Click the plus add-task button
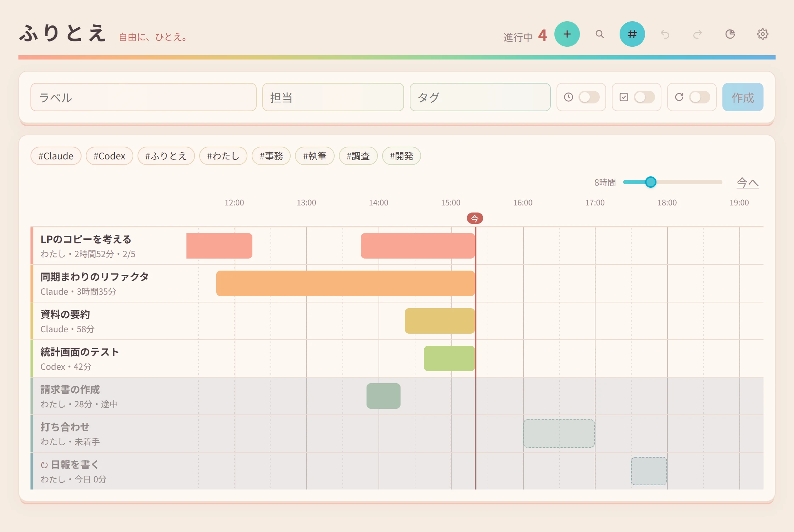Image resolution: width=794 pixels, height=532 pixels. click(x=567, y=34)
